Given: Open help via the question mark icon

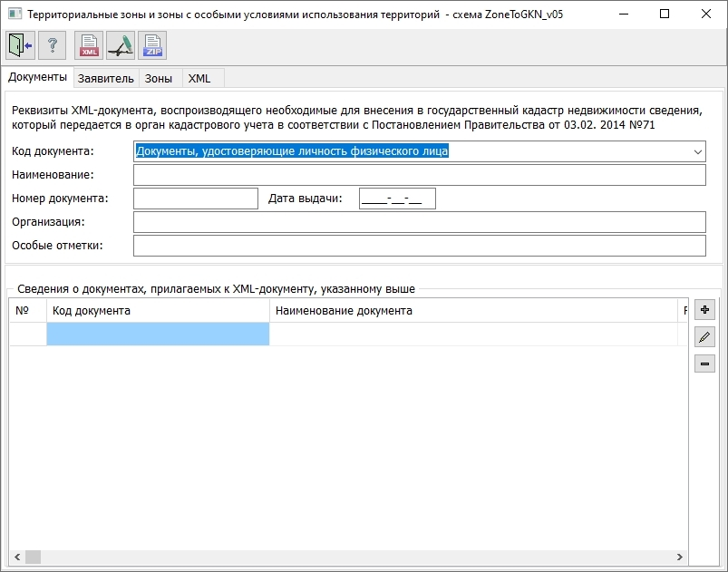Looking at the screenshot, I should tap(52, 44).
